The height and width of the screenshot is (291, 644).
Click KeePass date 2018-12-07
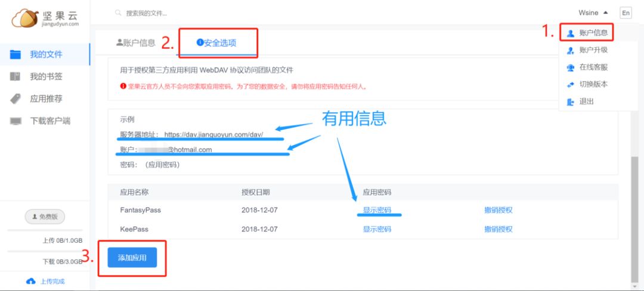click(x=259, y=229)
